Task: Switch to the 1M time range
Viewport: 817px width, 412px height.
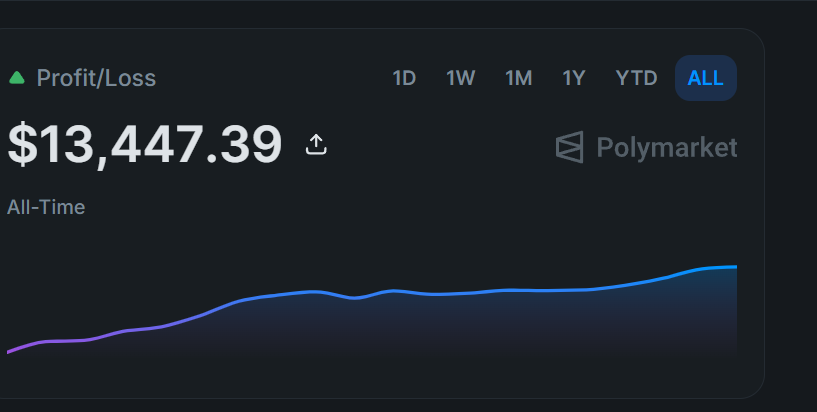Action: coord(518,78)
